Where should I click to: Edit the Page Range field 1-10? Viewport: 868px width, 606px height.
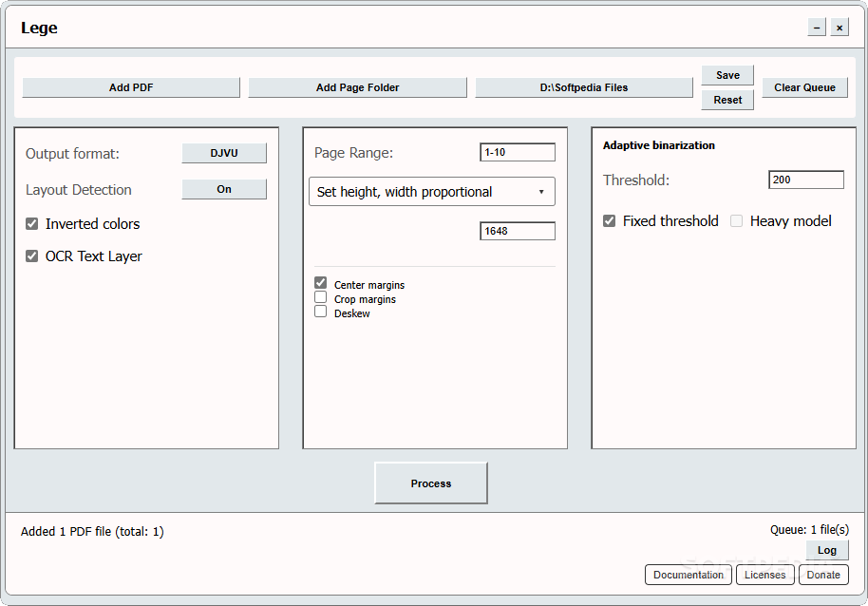tap(518, 152)
